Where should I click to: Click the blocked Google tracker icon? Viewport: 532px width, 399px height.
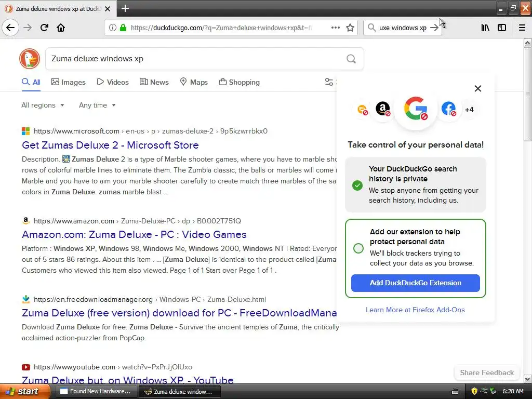[x=416, y=109]
